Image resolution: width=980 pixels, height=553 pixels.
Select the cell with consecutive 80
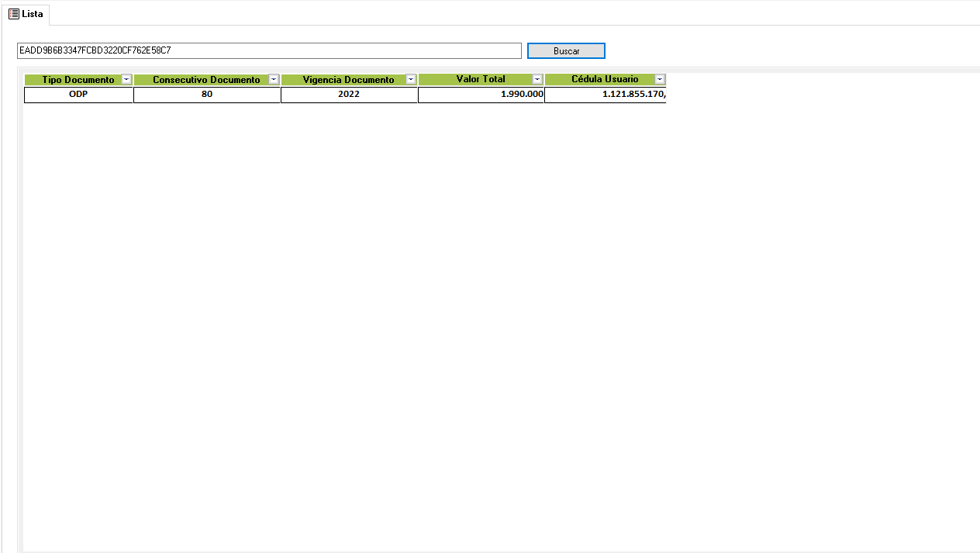pyautogui.click(x=207, y=95)
